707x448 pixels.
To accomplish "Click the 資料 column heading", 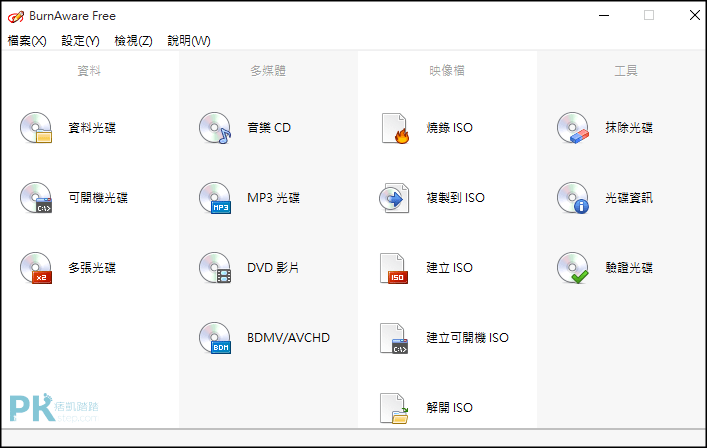I will pyautogui.click(x=89, y=71).
